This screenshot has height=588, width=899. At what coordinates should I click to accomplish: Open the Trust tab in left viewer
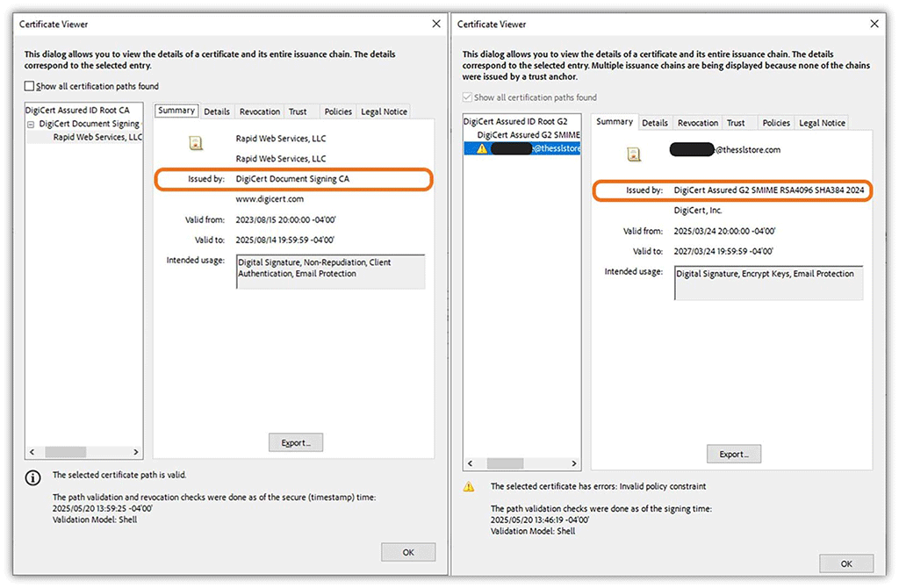click(298, 111)
